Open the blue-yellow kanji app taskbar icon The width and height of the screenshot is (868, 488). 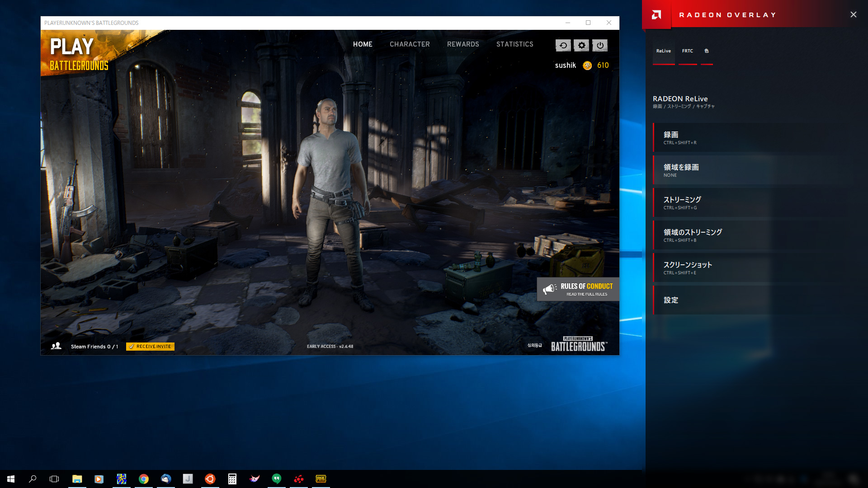pyautogui.click(x=122, y=479)
